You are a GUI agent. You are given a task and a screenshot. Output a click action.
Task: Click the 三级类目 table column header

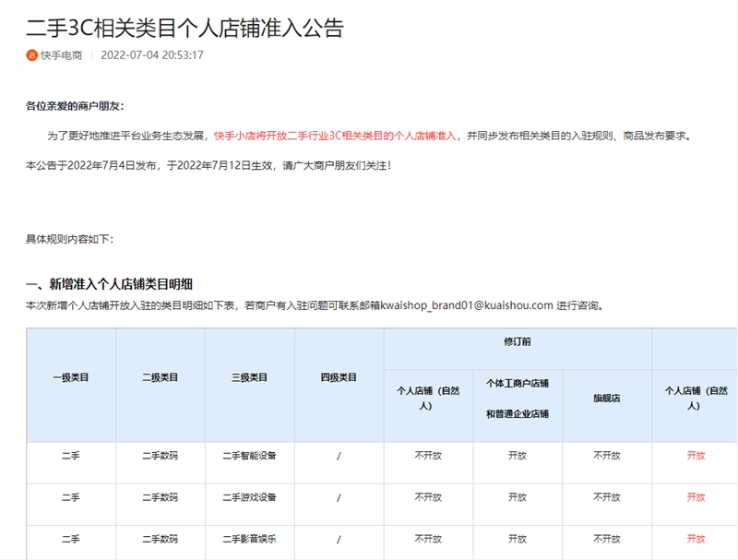tap(250, 377)
